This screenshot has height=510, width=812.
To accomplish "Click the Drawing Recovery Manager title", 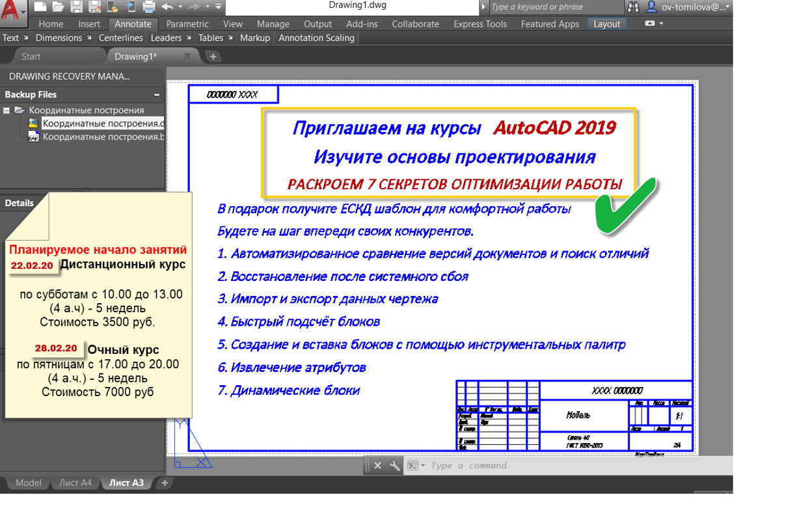I will pyautogui.click(x=70, y=76).
